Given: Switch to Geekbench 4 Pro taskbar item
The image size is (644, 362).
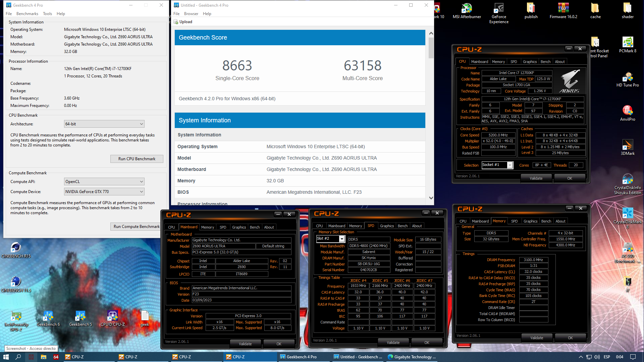Looking at the screenshot, I should coord(305,357).
